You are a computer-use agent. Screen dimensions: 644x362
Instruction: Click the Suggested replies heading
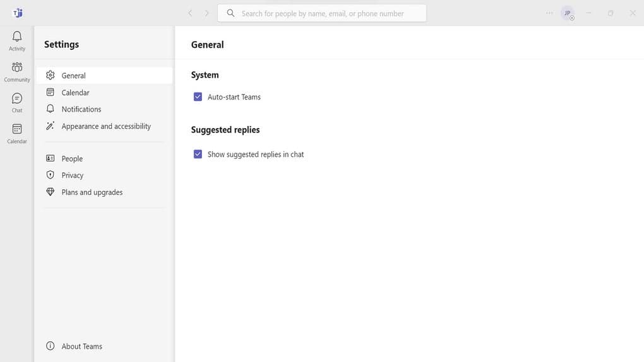point(225,130)
